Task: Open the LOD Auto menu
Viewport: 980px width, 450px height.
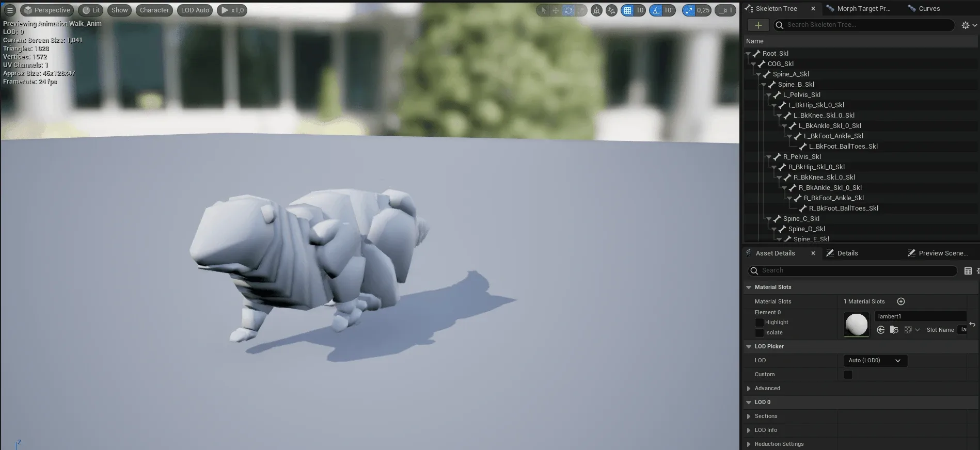Action: click(x=195, y=10)
